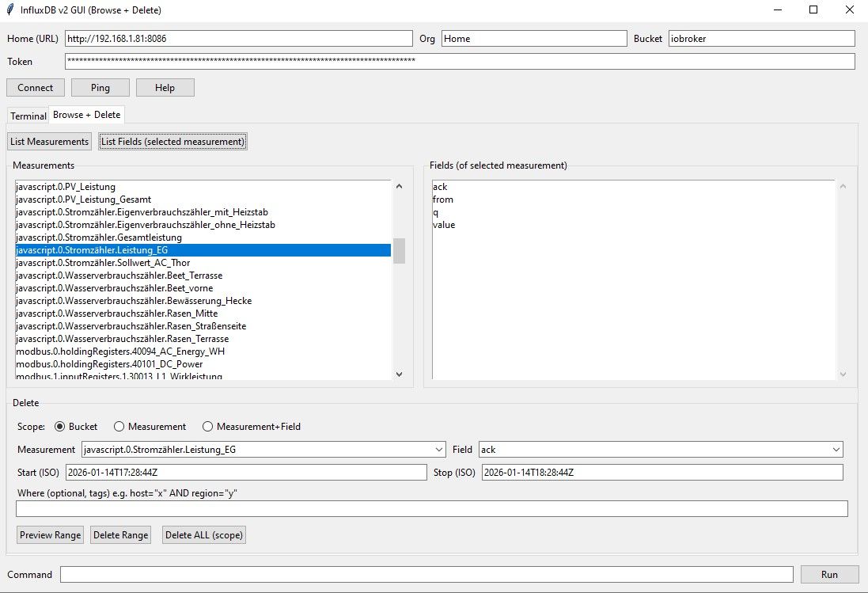The width and height of the screenshot is (868, 593).
Task: Select the Browse + Delete tab
Action: [x=86, y=114]
